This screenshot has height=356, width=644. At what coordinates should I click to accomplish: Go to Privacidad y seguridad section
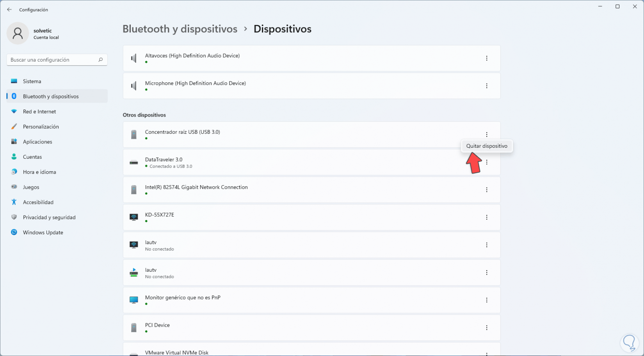pyautogui.click(x=49, y=217)
